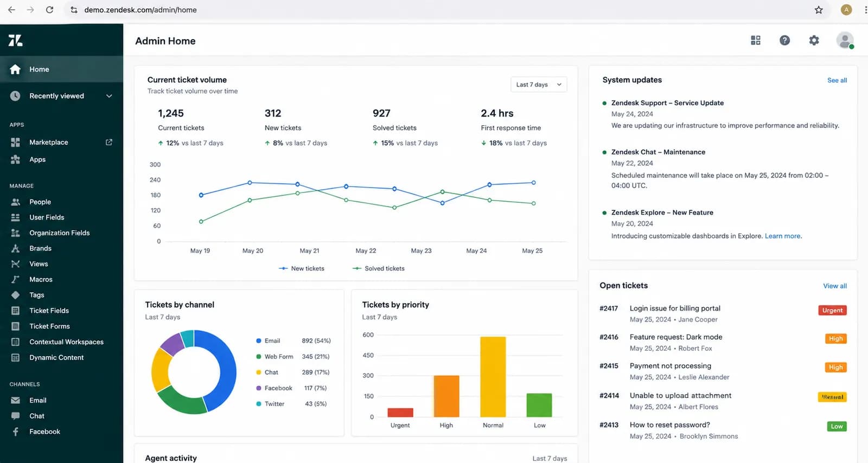This screenshot has height=463, width=868.
Task: Click the Email envelope channel icon
Action: tap(15, 400)
